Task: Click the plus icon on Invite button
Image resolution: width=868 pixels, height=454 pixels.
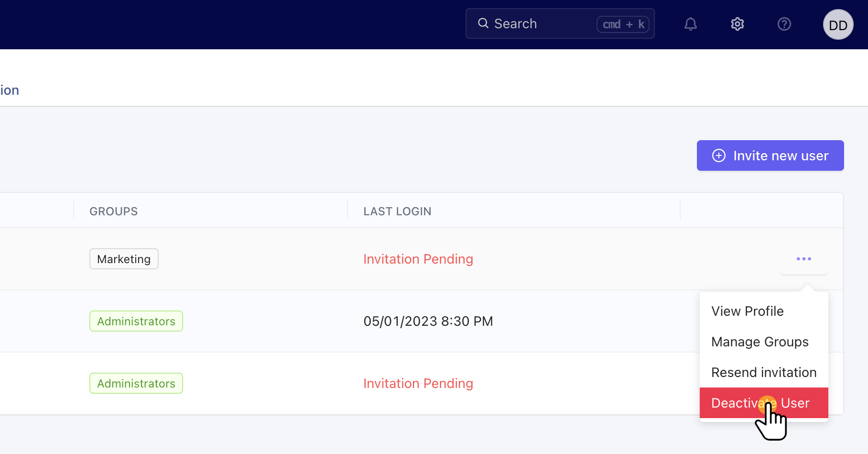Action: click(x=719, y=155)
